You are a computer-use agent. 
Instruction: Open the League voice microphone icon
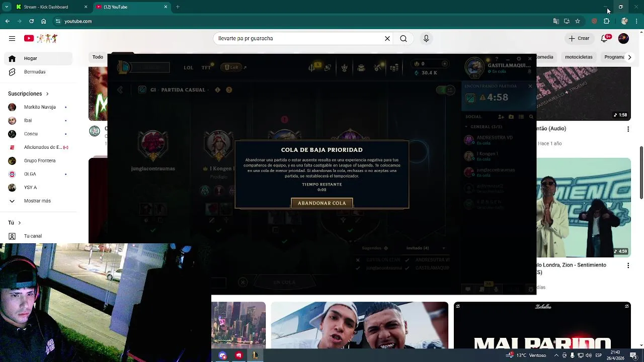pos(496,289)
